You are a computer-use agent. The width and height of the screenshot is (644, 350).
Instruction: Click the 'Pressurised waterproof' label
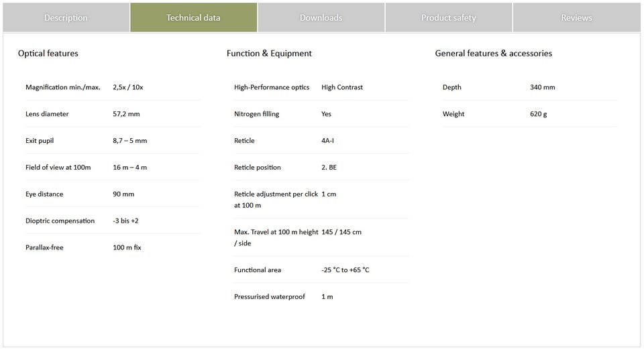pyautogui.click(x=270, y=296)
